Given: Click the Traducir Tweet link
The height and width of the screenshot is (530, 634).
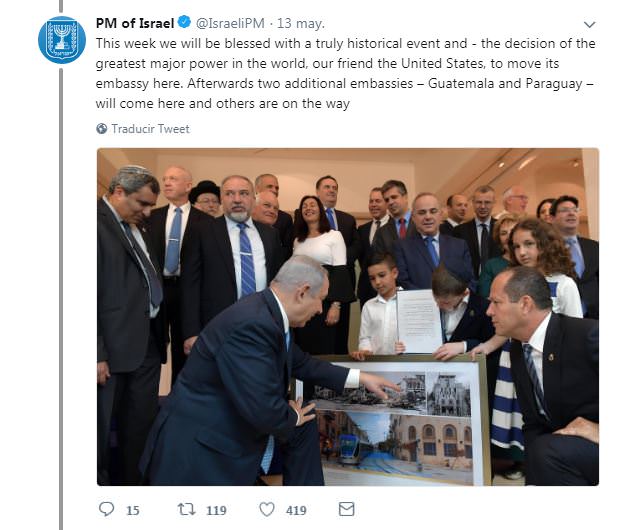Looking at the screenshot, I should pyautogui.click(x=150, y=129).
